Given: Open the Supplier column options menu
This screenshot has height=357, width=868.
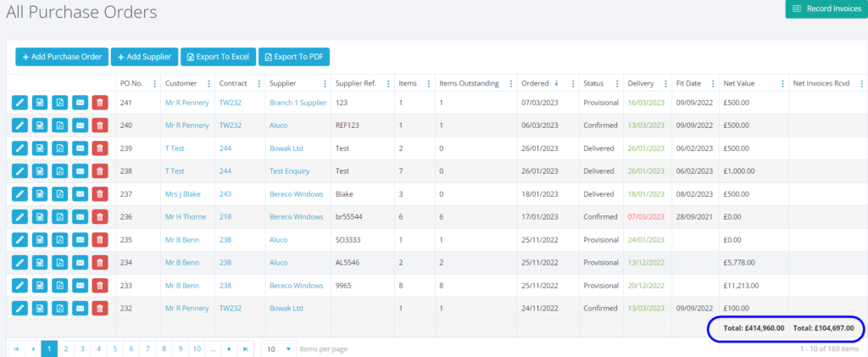Looking at the screenshot, I should [325, 84].
